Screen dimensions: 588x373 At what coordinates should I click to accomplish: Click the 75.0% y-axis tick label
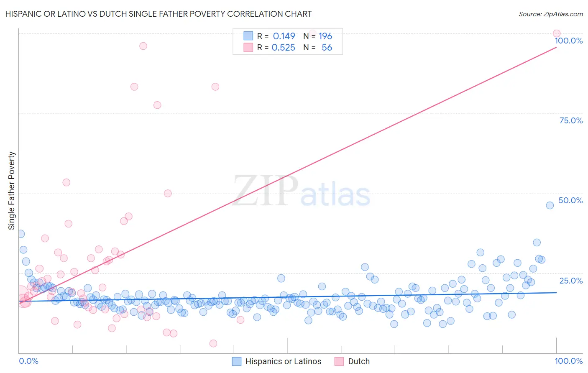pyautogui.click(x=571, y=120)
